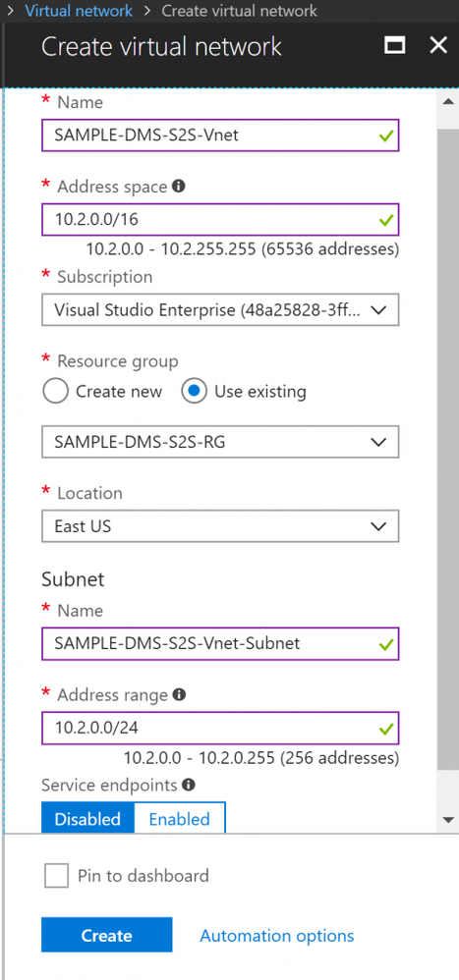This screenshot has height=980, width=459.
Task: Go to Virtual network breadcrumb
Action: (79, 11)
